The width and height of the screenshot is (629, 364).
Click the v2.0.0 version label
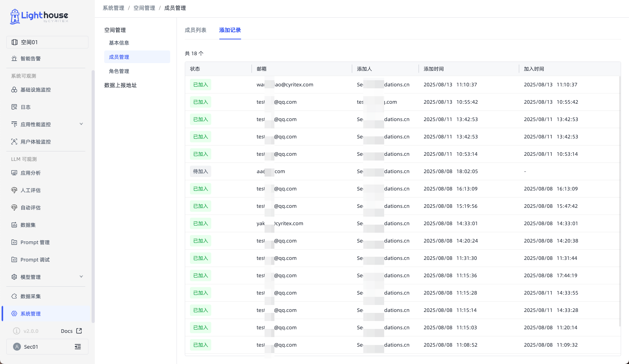pos(31,331)
